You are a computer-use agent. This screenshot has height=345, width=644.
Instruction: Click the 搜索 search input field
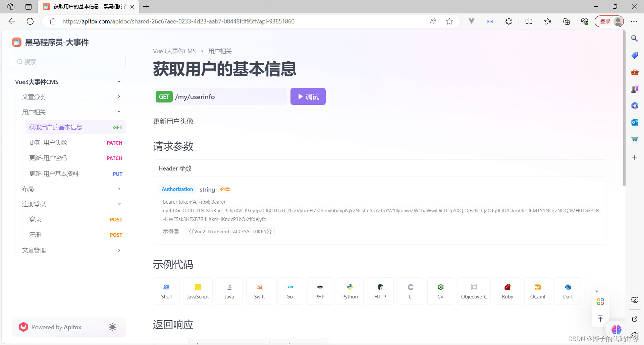(x=68, y=61)
